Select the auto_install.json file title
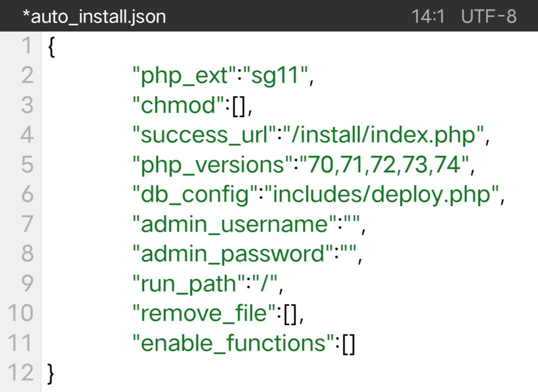Viewport: 538px width, 392px height. [x=94, y=16]
